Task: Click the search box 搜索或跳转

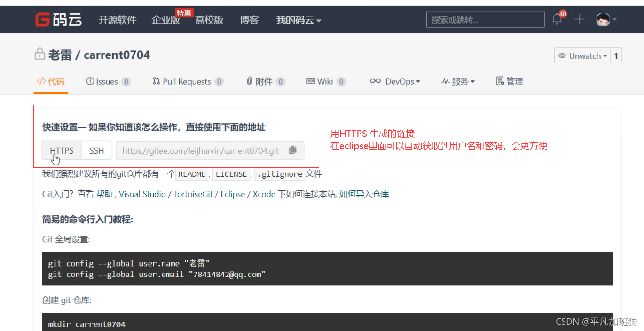Action: tap(485, 19)
